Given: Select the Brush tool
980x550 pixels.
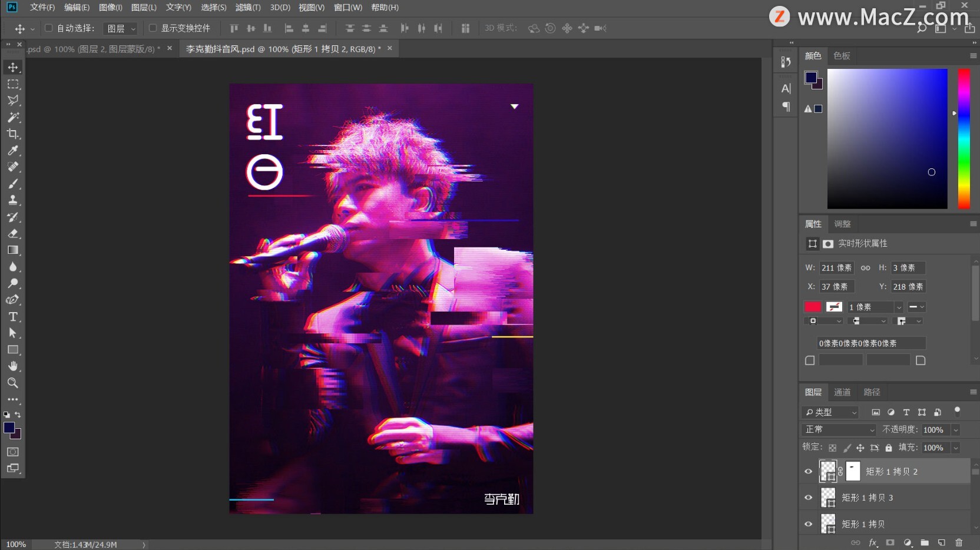Looking at the screenshot, I should pyautogui.click(x=13, y=184).
